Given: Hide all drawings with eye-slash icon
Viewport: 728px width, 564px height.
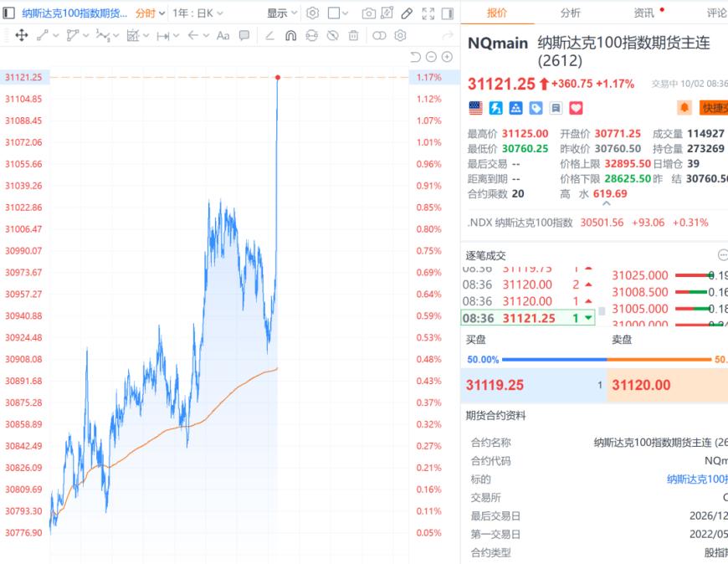Looking at the screenshot, I should (x=332, y=35).
